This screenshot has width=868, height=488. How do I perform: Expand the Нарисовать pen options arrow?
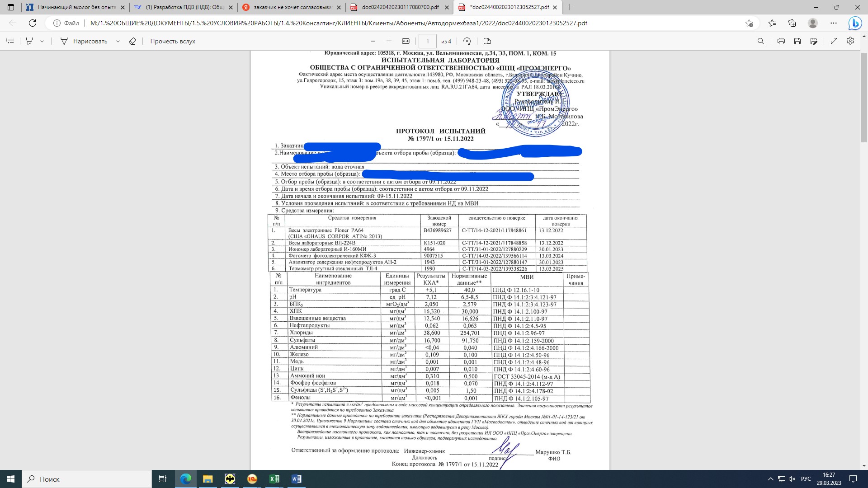tap(118, 41)
